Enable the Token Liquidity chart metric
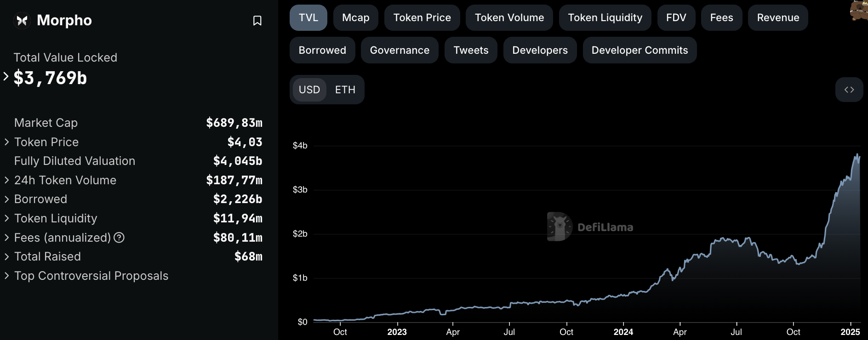The image size is (868, 340). coord(605,18)
